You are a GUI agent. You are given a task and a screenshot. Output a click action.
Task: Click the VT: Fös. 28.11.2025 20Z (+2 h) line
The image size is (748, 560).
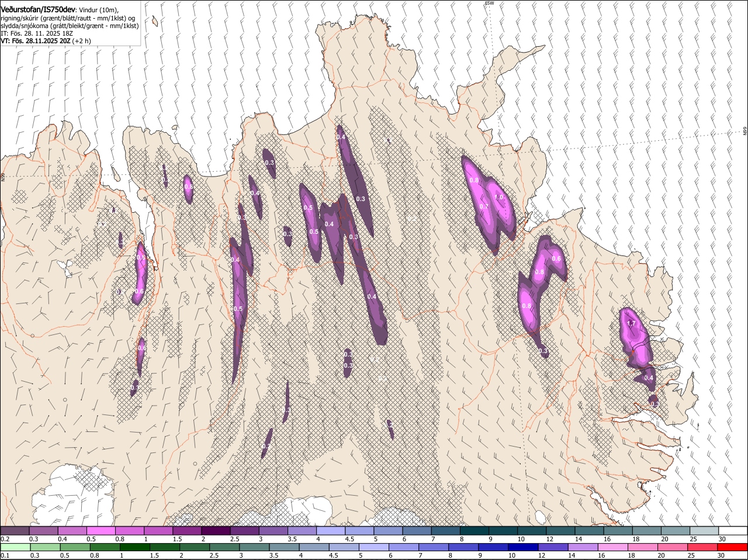(46, 41)
